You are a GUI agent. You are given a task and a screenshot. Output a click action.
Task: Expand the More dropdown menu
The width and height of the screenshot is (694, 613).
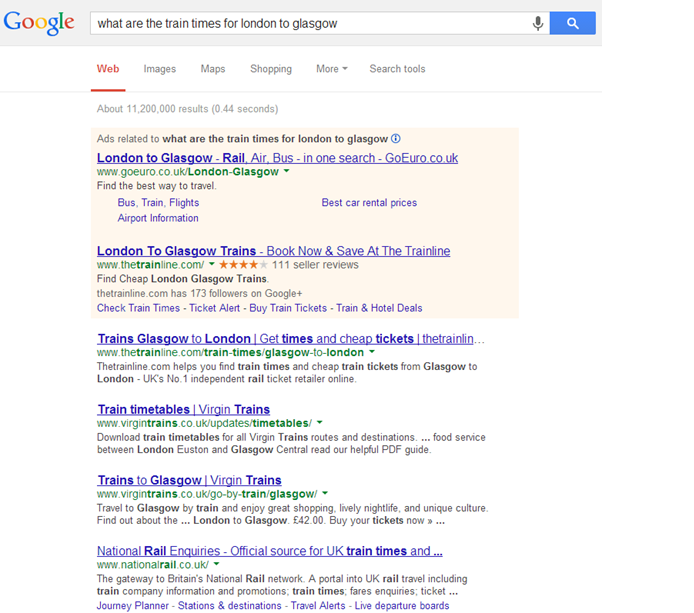[x=332, y=69]
